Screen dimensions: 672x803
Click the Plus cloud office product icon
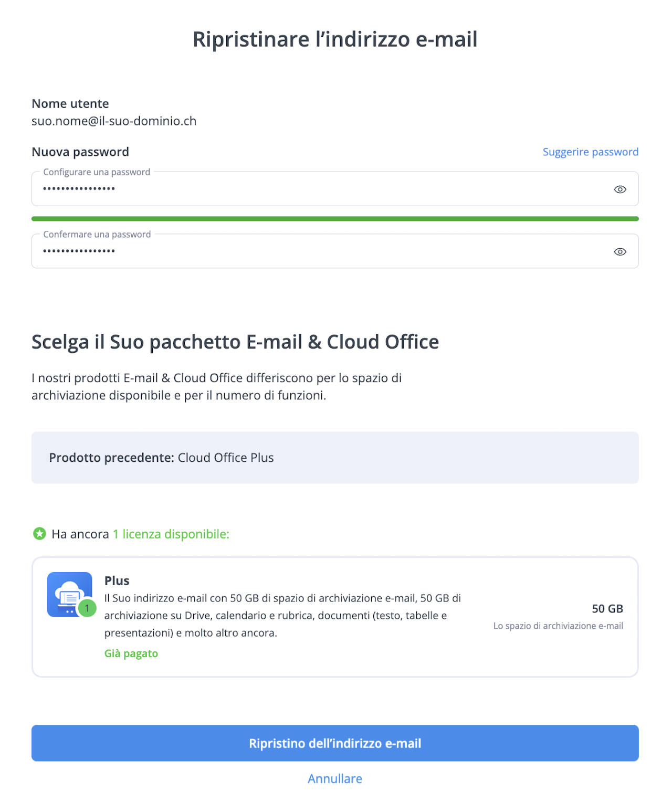tap(70, 594)
